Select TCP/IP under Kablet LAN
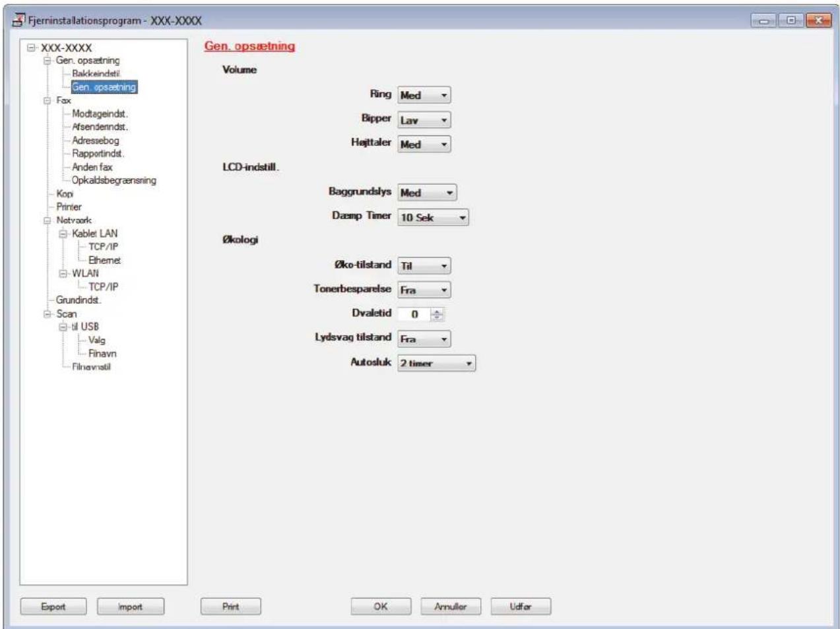Image resolution: width=840 pixels, height=629 pixels. pos(104,247)
